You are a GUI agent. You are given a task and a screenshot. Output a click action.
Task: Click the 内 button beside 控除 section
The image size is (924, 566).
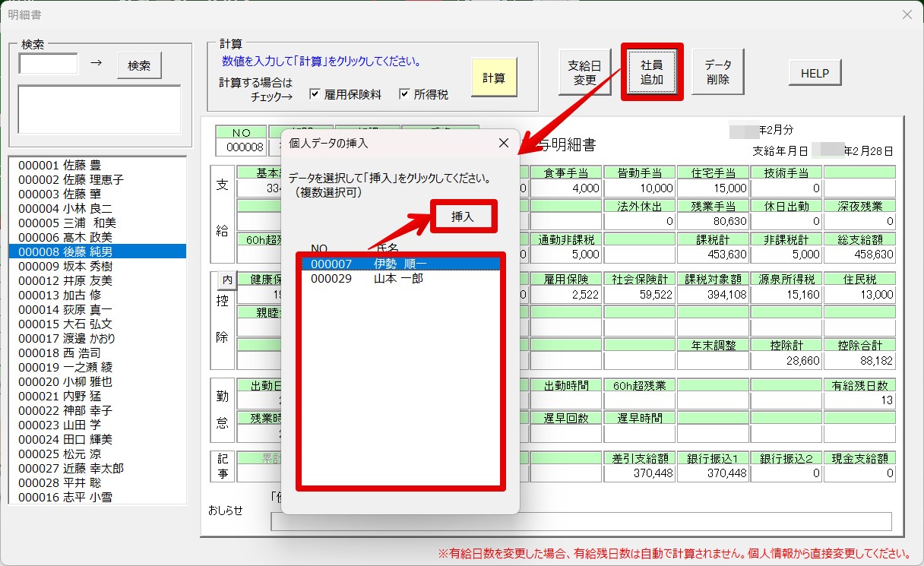tap(226, 280)
